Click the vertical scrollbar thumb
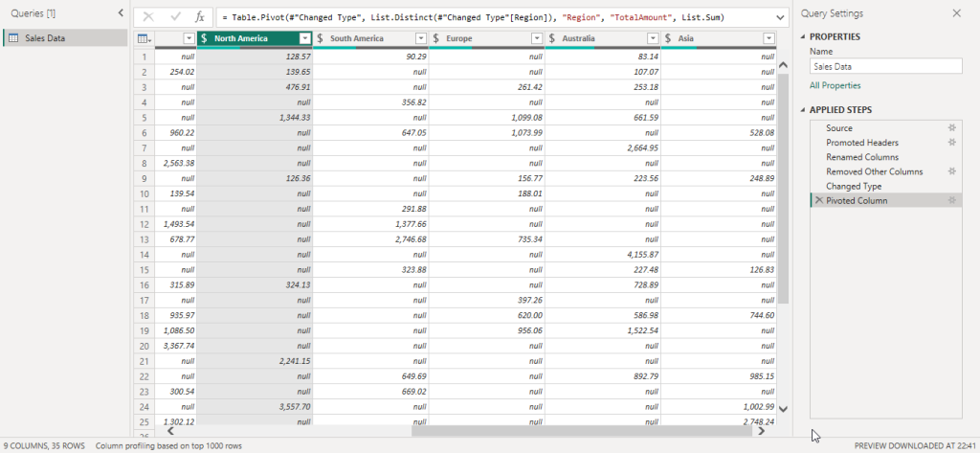The height and width of the screenshot is (453, 980). (x=784, y=187)
